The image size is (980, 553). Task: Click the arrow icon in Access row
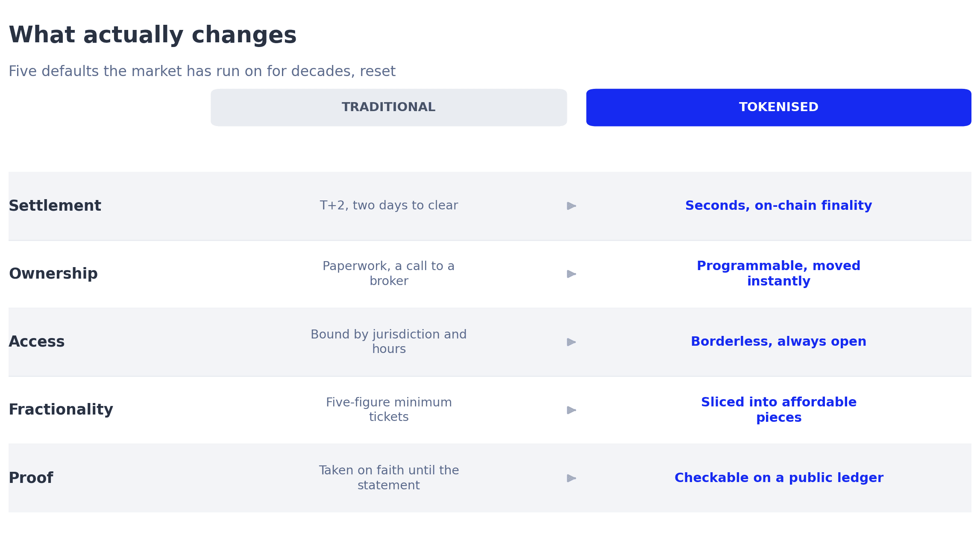pyautogui.click(x=572, y=342)
